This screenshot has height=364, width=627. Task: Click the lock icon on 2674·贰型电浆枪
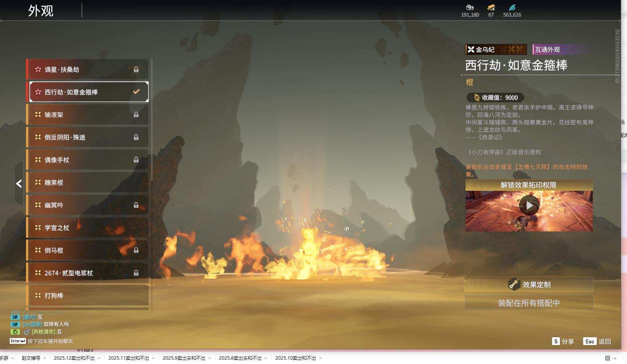click(136, 273)
